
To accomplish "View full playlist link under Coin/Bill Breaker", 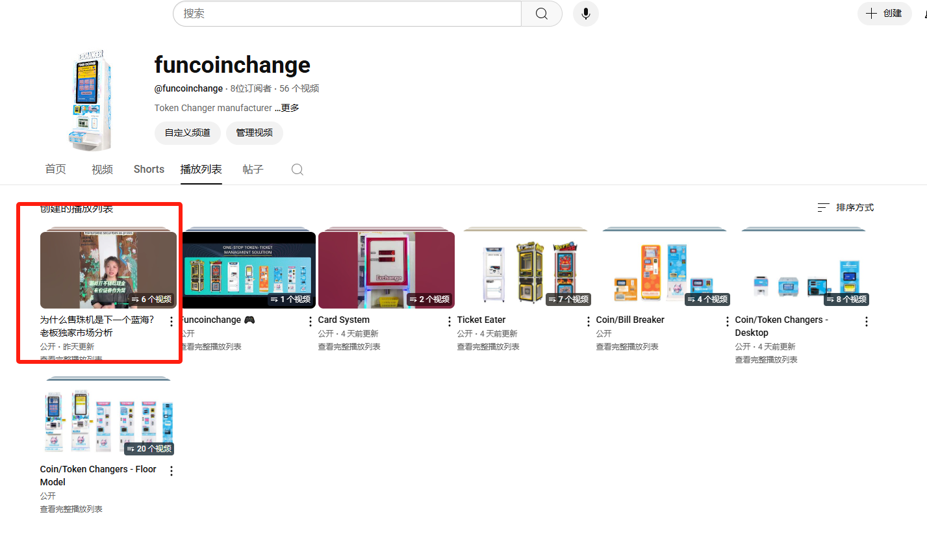I will pyautogui.click(x=628, y=347).
